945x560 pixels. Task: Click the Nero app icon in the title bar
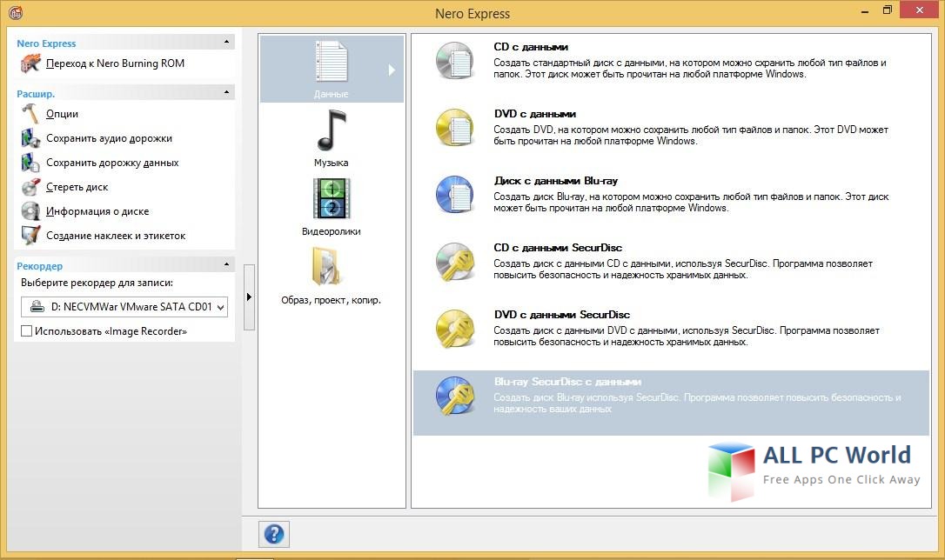click(x=16, y=12)
